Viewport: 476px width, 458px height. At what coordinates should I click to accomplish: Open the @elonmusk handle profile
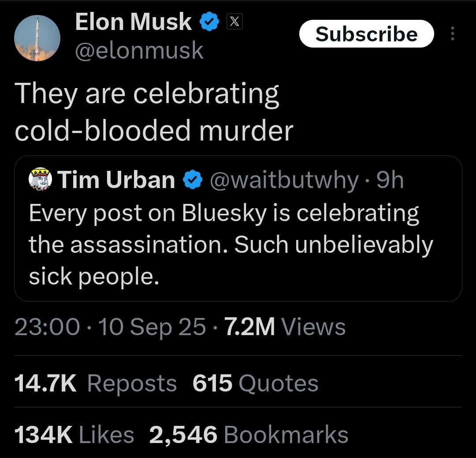click(139, 51)
